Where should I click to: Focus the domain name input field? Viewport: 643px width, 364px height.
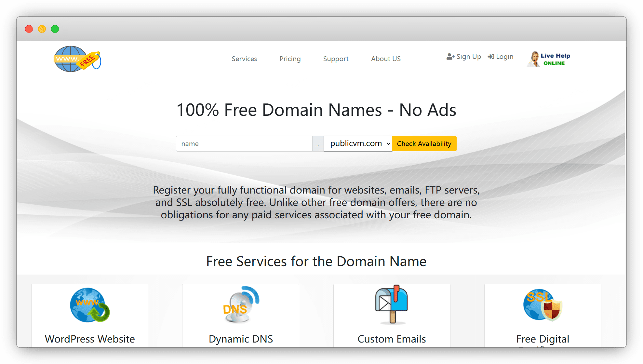(x=244, y=143)
